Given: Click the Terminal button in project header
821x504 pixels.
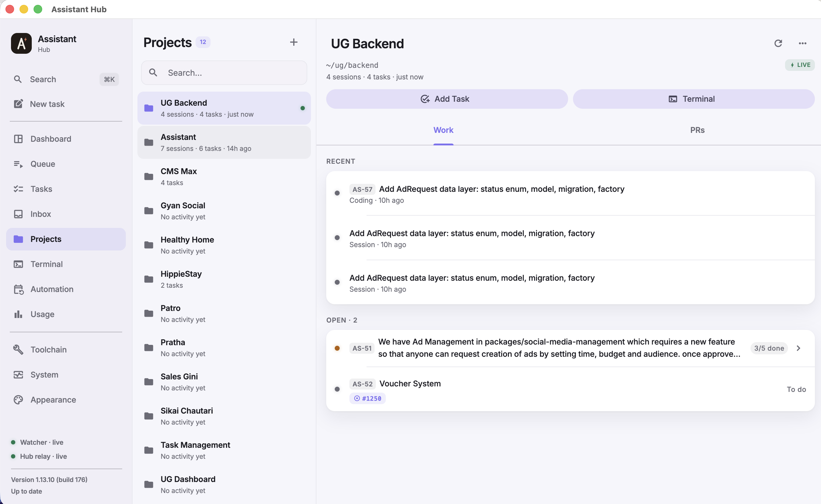Looking at the screenshot, I should (694, 99).
